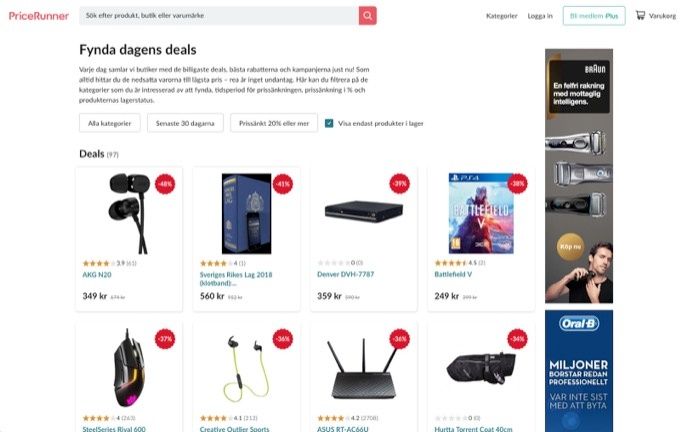Click the -36% badge on ASUS router
Screen dimensions: 688x432
pos(400,339)
